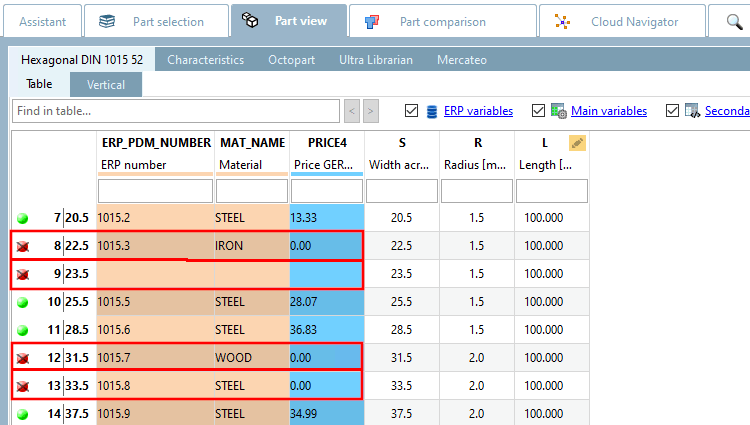Viewport: 750px width, 425px height.
Task: Disable the Secondary variables checkbox
Action: coord(672,111)
